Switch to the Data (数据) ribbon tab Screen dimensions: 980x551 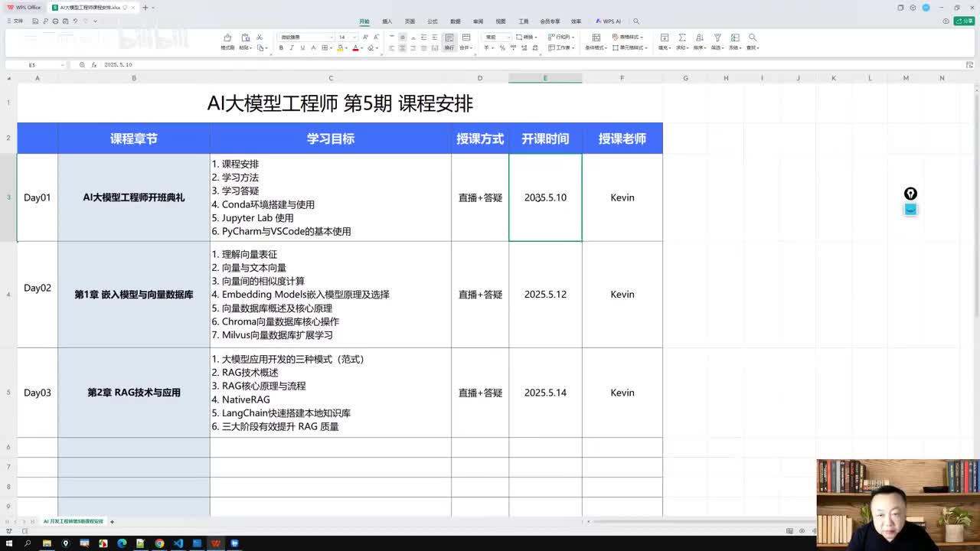455,21
